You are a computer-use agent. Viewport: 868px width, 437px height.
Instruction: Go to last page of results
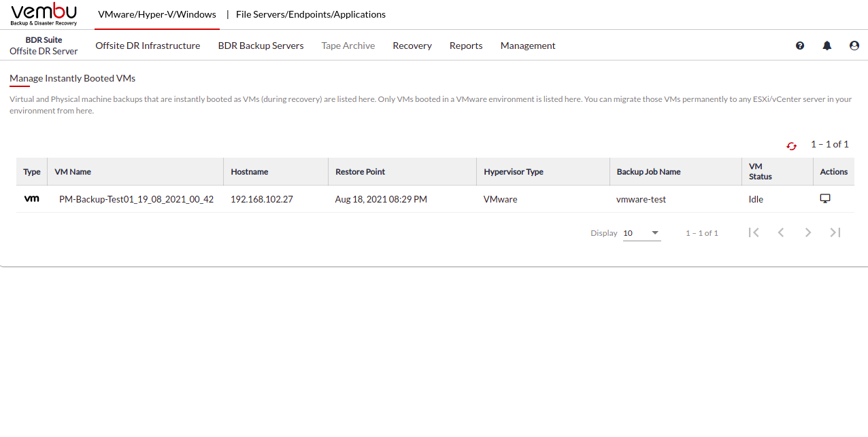(x=835, y=232)
